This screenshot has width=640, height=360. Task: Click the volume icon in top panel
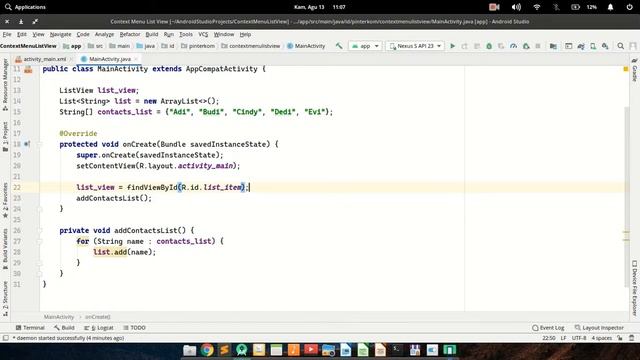(516, 7)
